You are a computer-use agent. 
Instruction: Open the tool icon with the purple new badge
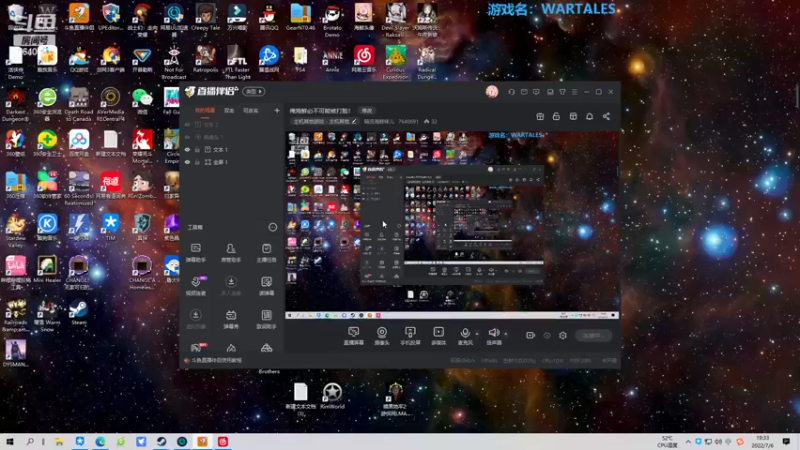point(196,286)
